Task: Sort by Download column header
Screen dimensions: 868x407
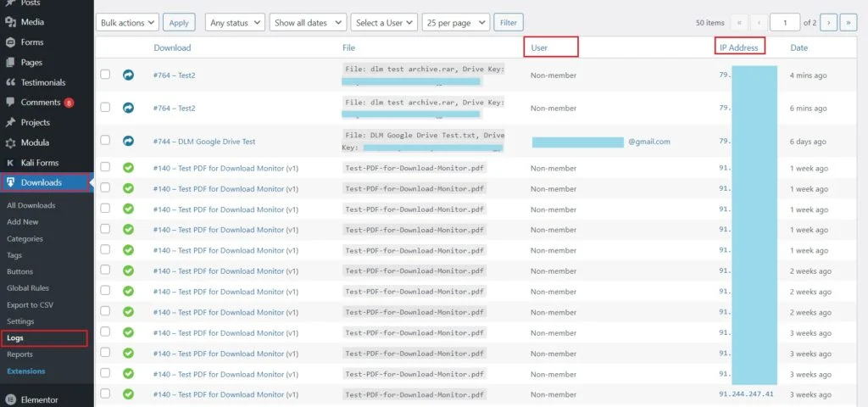Action: click(172, 47)
